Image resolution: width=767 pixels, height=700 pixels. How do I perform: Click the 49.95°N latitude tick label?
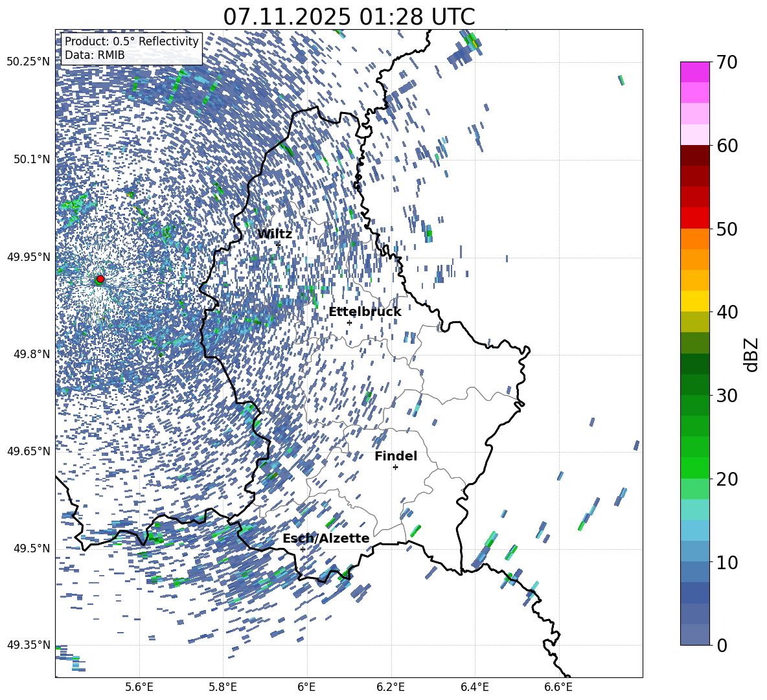coord(29,256)
